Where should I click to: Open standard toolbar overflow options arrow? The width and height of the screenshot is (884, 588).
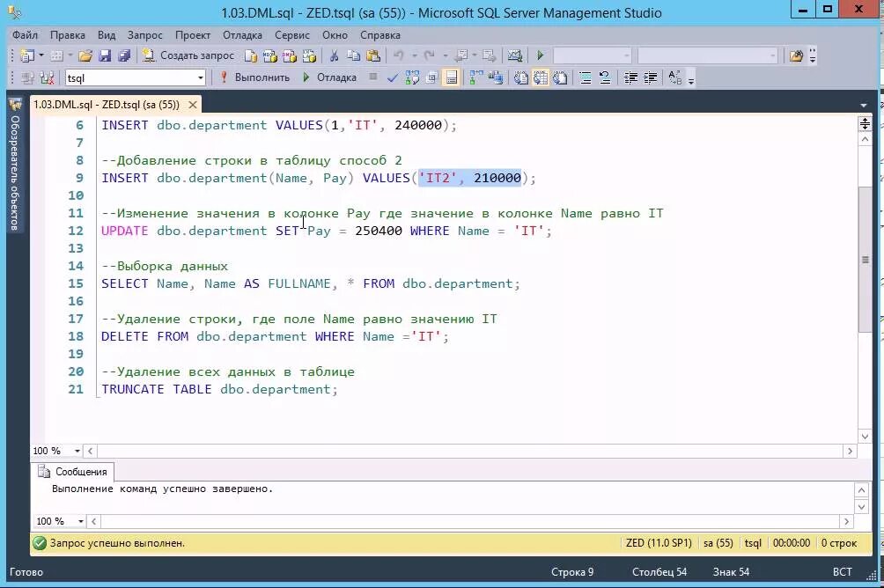point(813,55)
